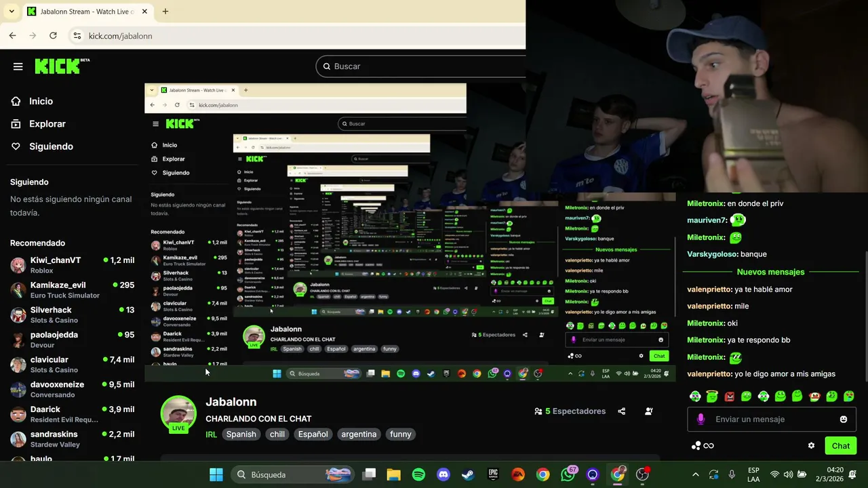The height and width of the screenshot is (488, 868).
Task: Insert the heart-eyes emote at row end
Action: pos(848,396)
